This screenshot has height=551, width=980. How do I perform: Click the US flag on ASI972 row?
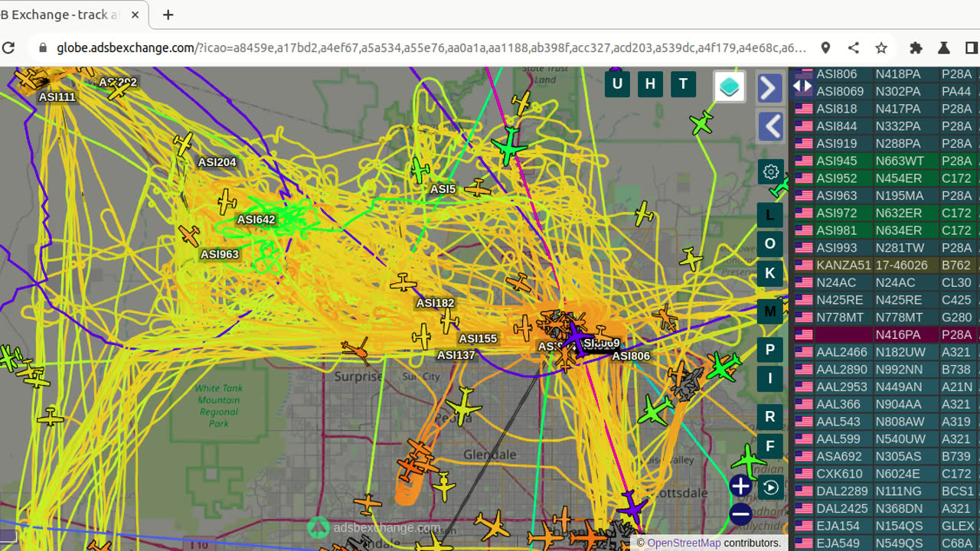[803, 213]
